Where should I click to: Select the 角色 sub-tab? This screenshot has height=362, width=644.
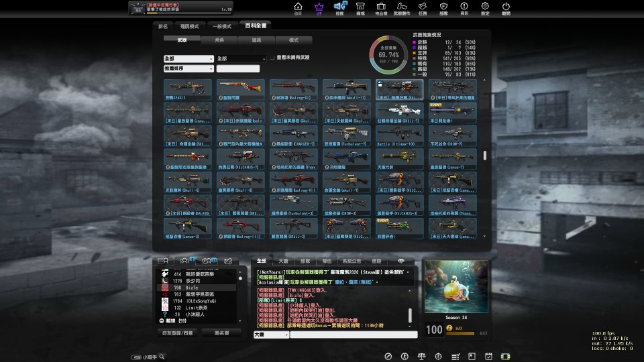pos(219,40)
